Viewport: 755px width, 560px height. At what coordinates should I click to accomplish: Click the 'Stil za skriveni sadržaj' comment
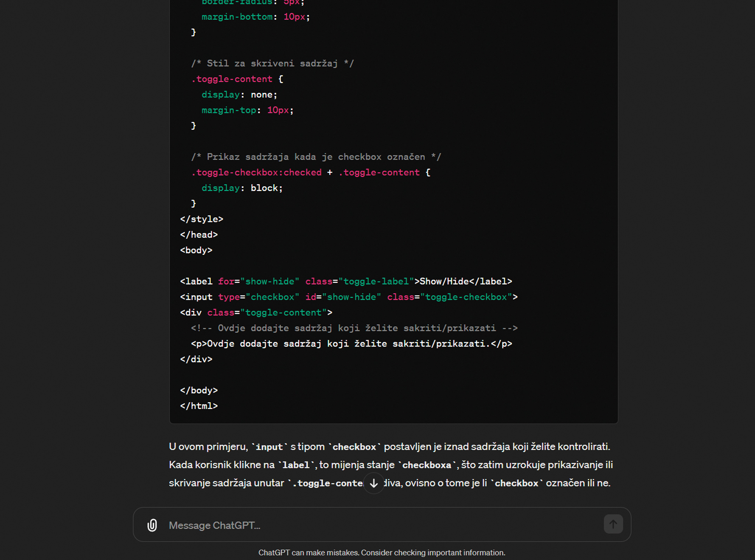click(x=272, y=63)
